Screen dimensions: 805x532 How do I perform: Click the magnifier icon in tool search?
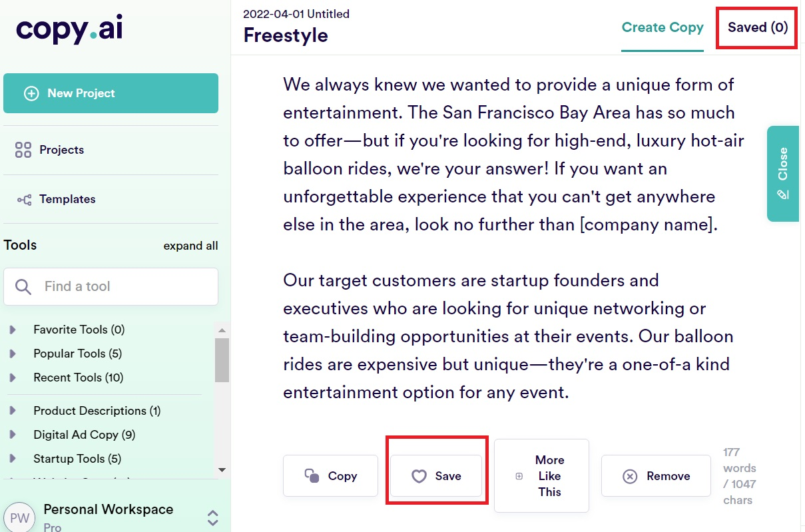pyautogui.click(x=23, y=286)
